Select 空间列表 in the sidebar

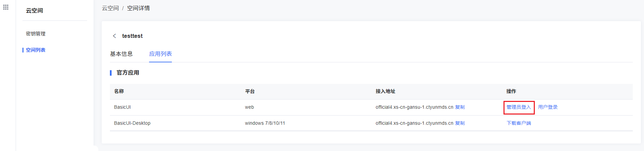(36, 50)
